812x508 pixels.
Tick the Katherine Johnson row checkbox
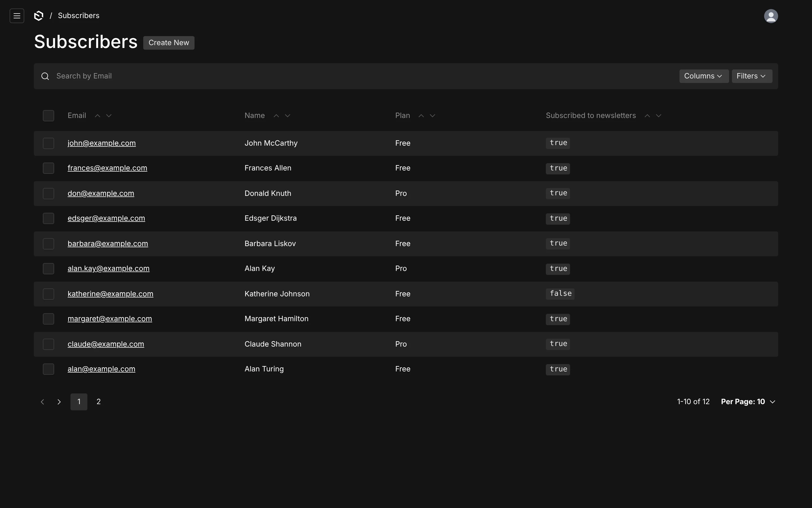pos(48,294)
